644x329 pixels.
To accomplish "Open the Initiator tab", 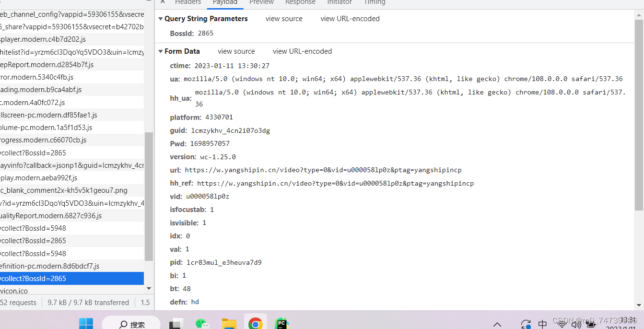I will tap(340, 2).
